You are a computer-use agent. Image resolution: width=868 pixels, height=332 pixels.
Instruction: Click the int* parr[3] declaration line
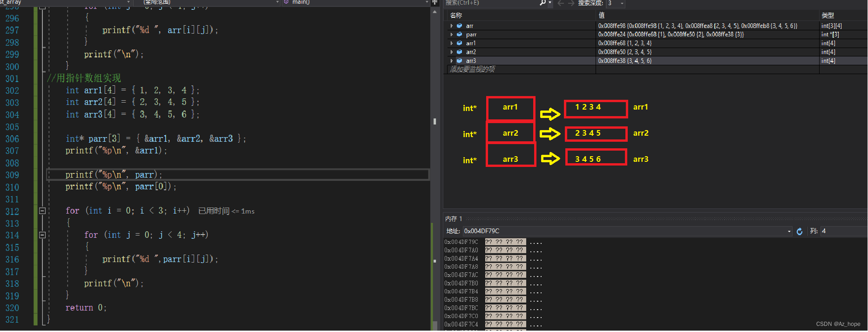tap(156, 139)
